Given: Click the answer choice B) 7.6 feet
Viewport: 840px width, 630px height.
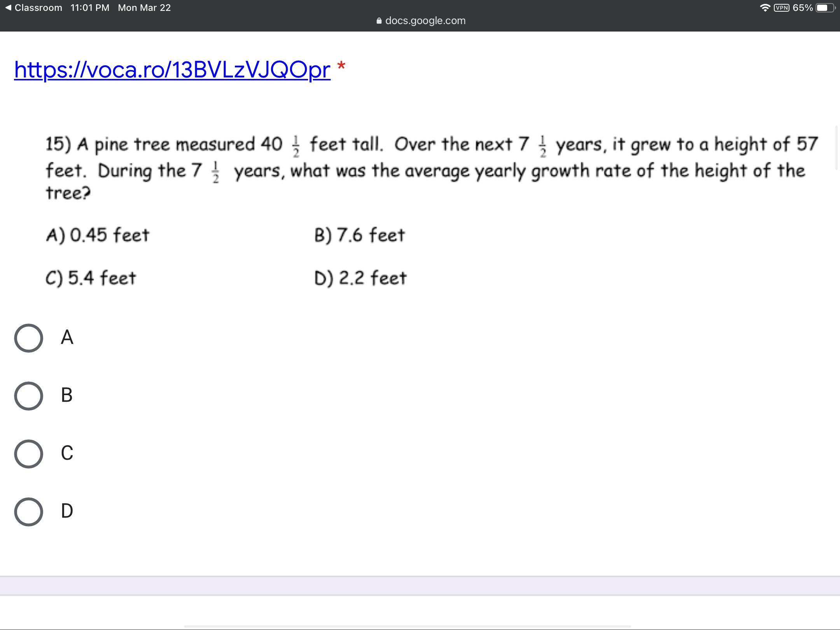Looking at the screenshot, I should (x=360, y=235).
